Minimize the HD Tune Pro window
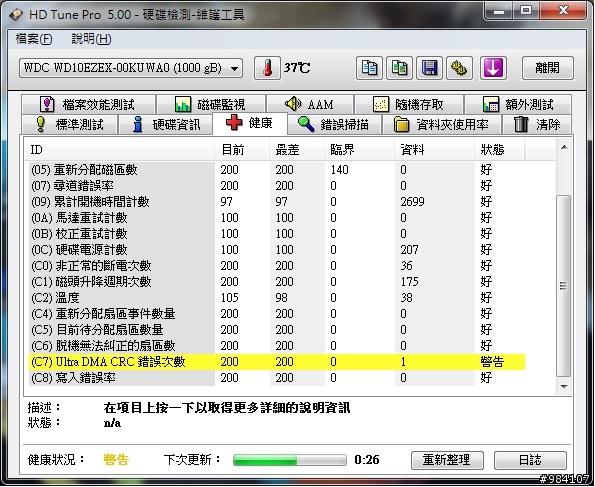This screenshot has width=595, height=487. [499, 11]
